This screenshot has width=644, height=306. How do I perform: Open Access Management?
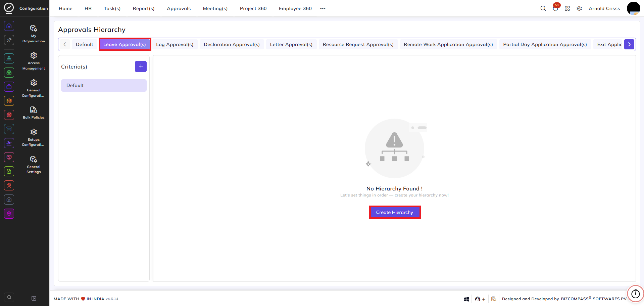point(34,61)
